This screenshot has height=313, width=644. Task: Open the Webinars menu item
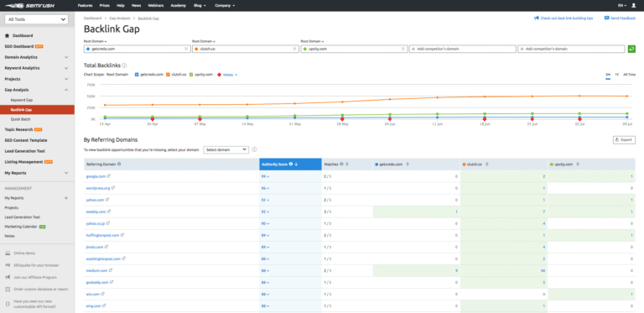[x=156, y=6]
